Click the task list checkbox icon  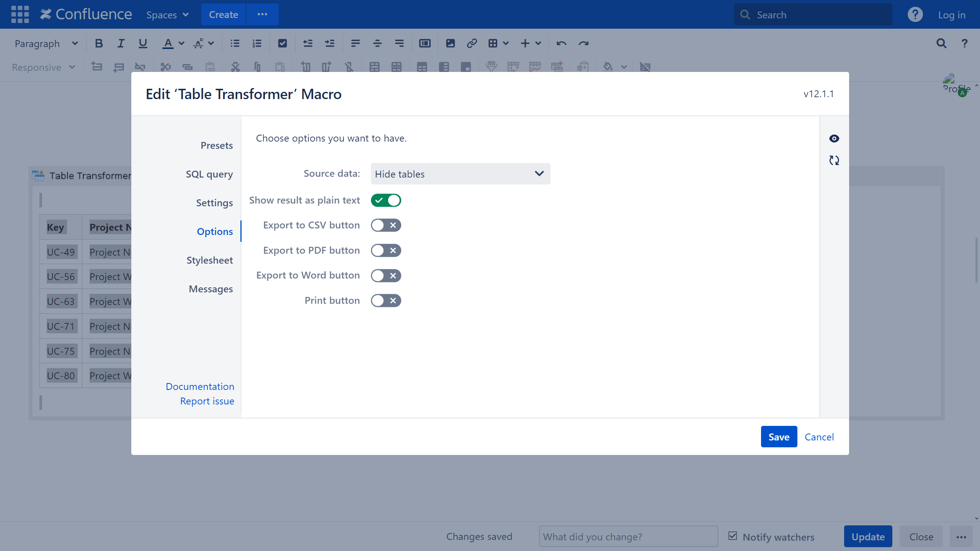pyautogui.click(x=283, y=44)
